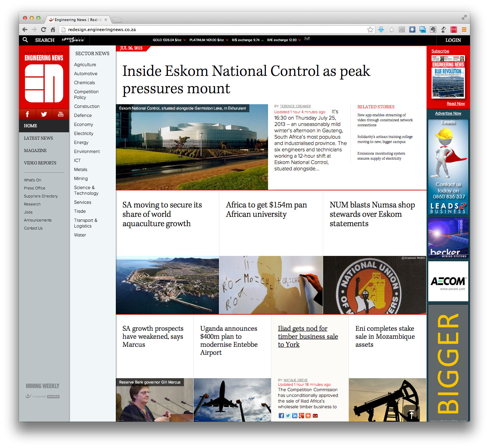Open the Eni completes stake sale headline

point(385,336)
